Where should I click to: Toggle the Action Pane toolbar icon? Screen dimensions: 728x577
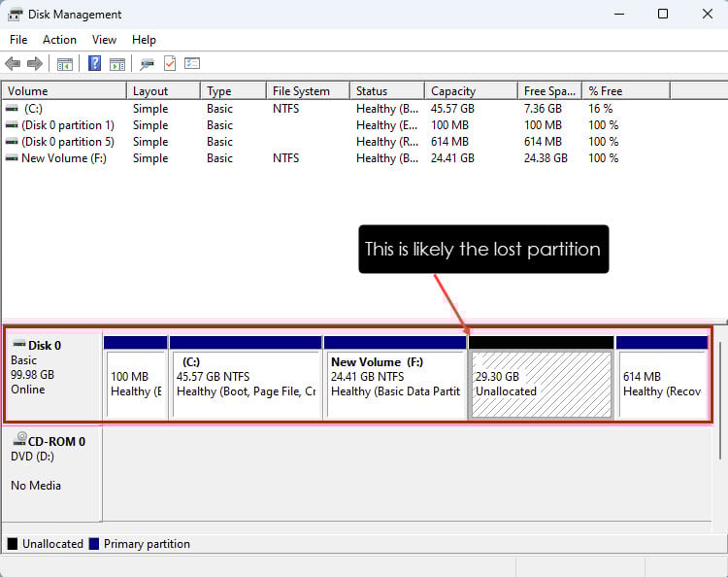(116, 64)
